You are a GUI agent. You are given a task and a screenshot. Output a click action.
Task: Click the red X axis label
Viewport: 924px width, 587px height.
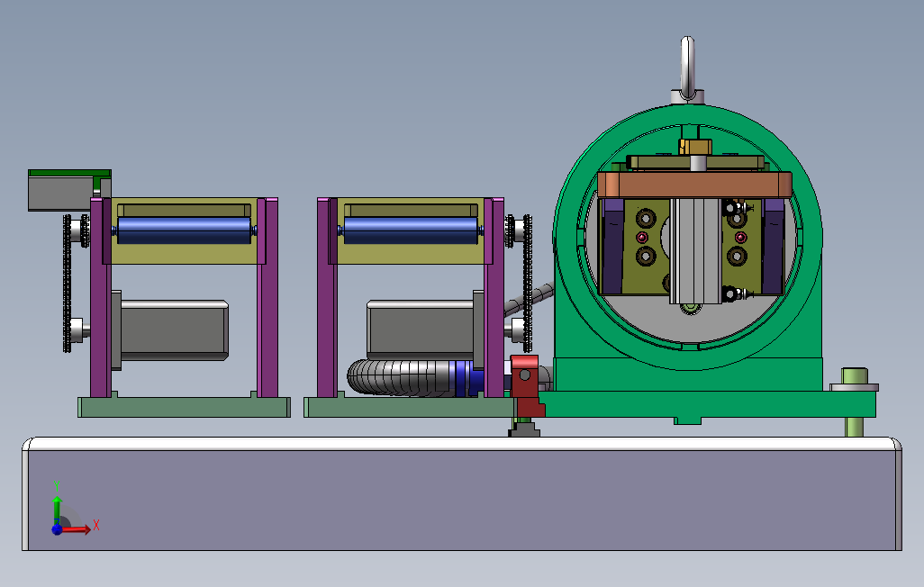(x=95, y=525)
